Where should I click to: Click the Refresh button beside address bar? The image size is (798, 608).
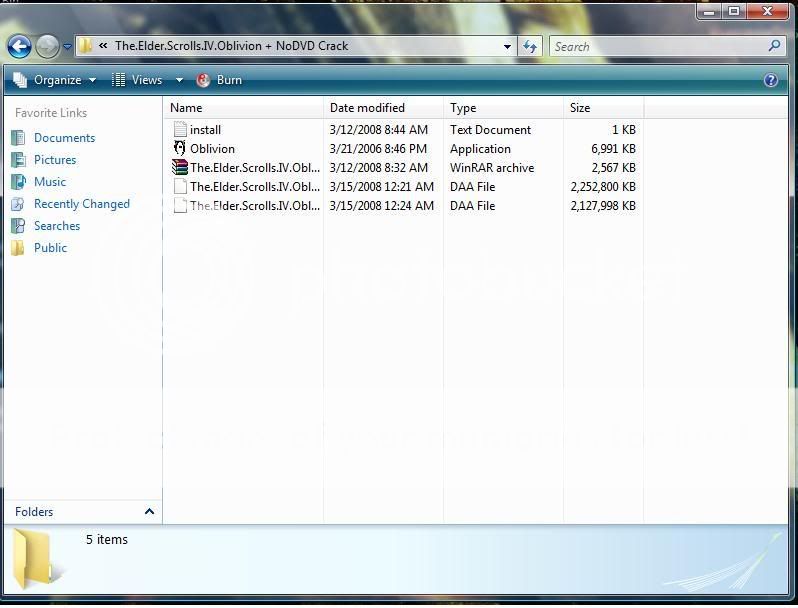coord(530,46)
